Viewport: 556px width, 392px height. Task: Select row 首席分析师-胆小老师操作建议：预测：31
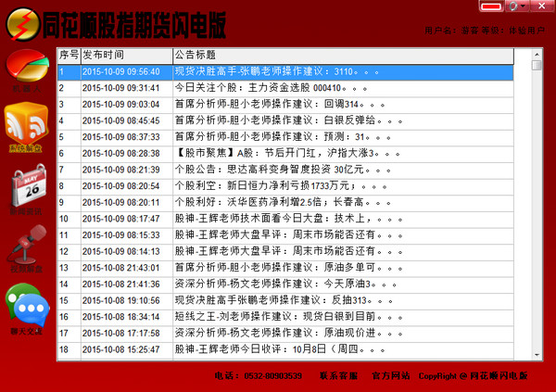tap(285, 137)
